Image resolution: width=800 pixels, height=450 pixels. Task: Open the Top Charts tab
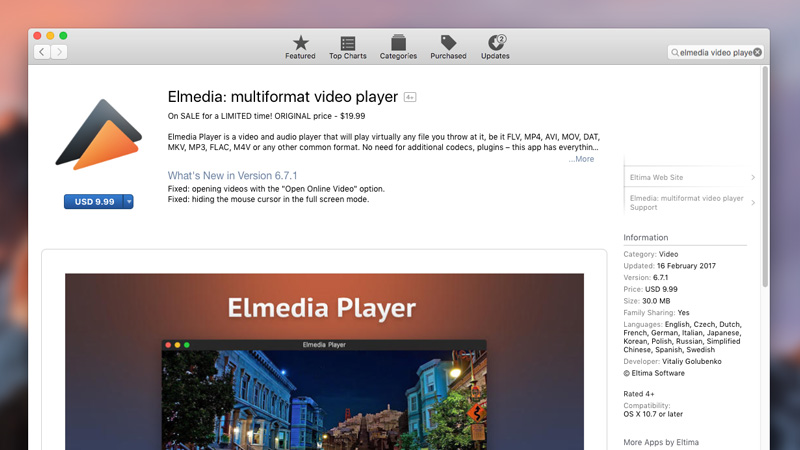click(x=347, y=47)
